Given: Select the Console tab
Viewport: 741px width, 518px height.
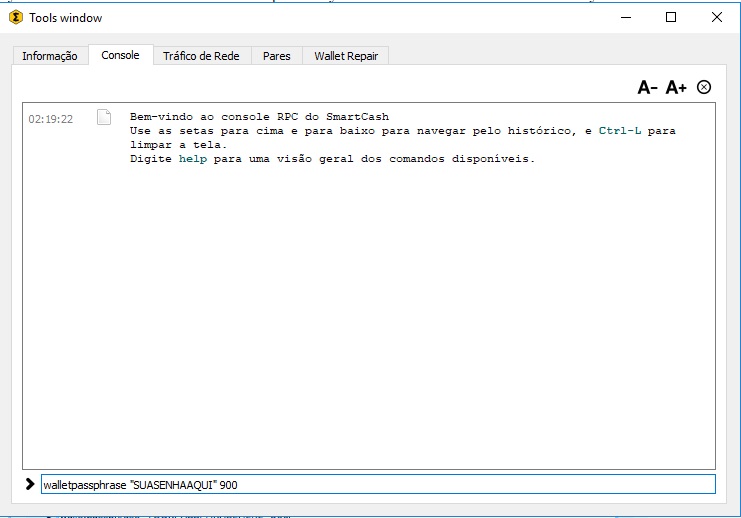Looking at the screenshot, I should (x=121, y=55).
